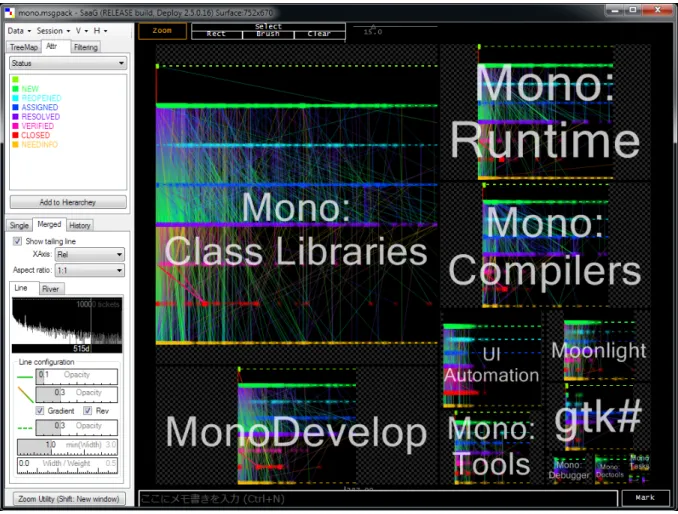Toggle the Gradient checkbox

click(x=40, y=410)
